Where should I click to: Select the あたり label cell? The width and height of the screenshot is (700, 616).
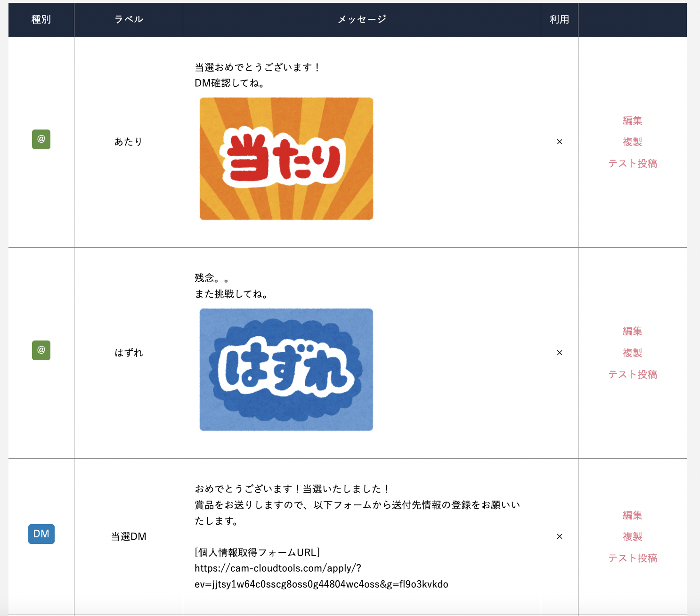click(129, 142)
